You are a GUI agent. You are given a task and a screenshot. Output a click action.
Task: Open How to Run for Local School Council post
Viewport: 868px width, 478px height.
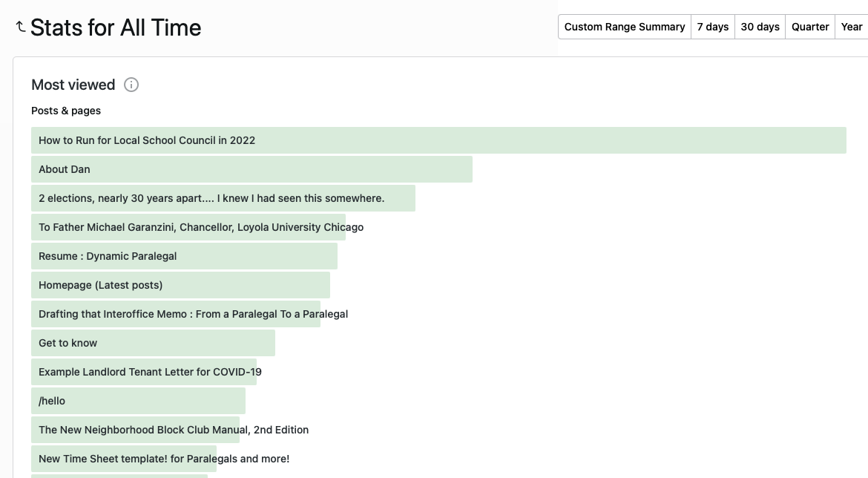[147, 140]
